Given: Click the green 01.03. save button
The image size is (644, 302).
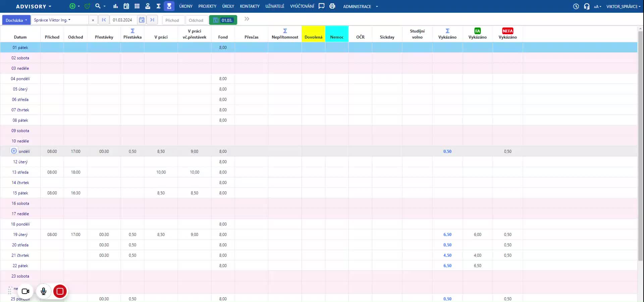Looking at the screenshot, I should [x=223, y=20].
